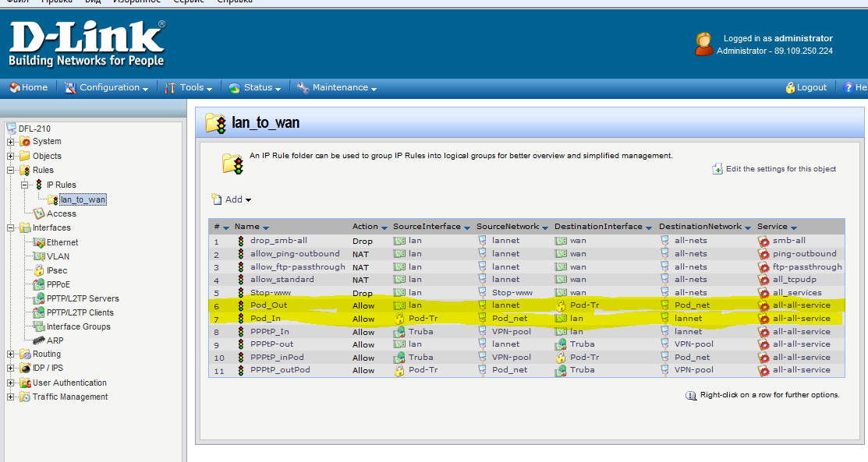Click lan_to_wan folder header icon
The width and height of the screenshot is (868, 462).
coord(216,123)
